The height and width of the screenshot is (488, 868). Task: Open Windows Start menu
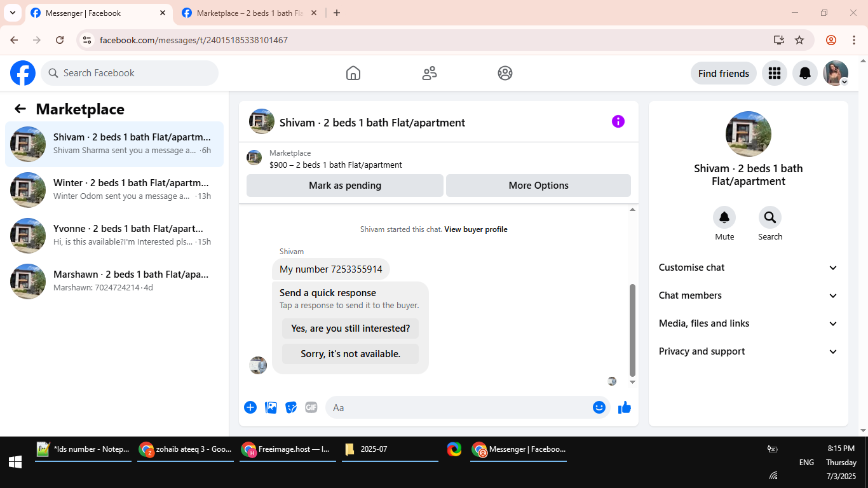pyautogui.click(x=15, y=462)
